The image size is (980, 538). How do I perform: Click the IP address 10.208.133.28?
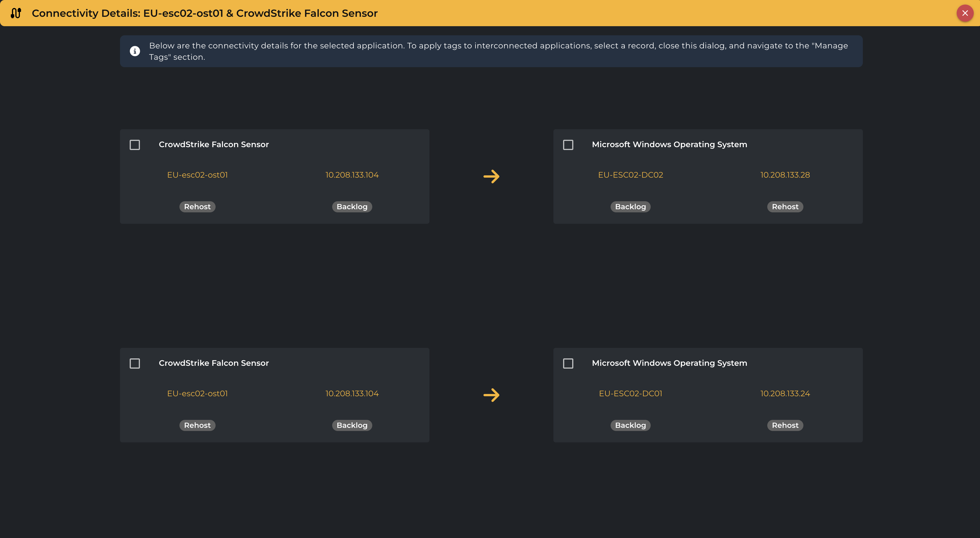[785, 175]
